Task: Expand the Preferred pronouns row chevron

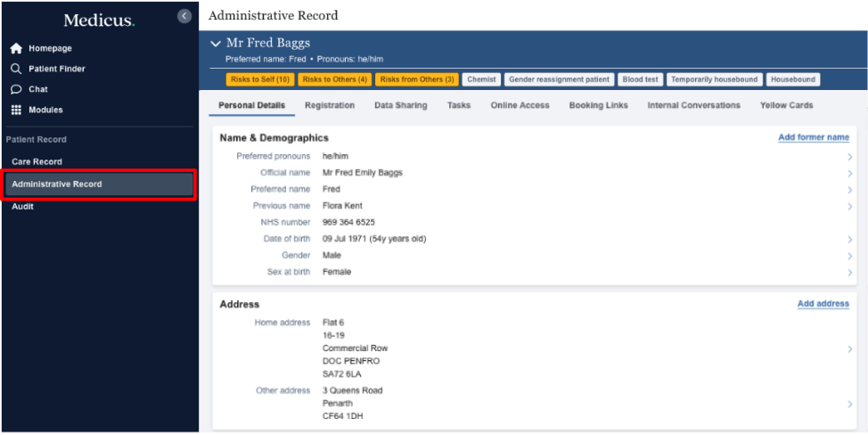Action: click(x=850, y=157)
